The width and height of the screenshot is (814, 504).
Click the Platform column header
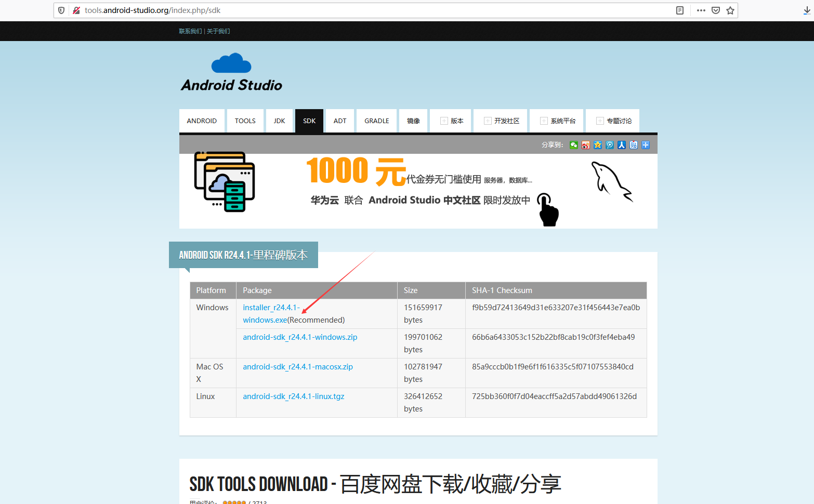[213, 290]
